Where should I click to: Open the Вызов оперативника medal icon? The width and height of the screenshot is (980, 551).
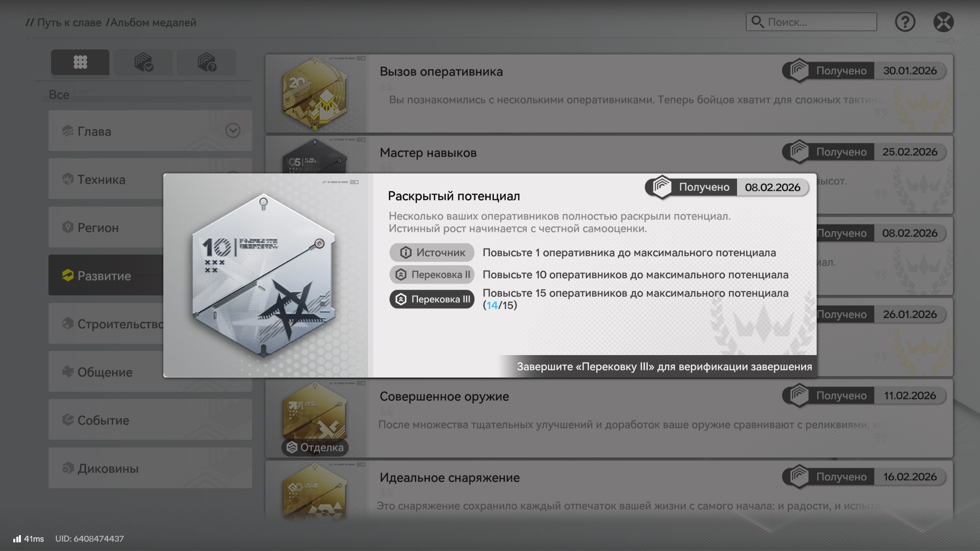click(315, 94)
